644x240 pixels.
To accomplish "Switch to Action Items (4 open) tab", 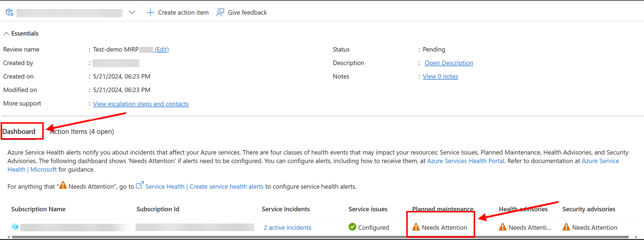I will coord(82,132).
